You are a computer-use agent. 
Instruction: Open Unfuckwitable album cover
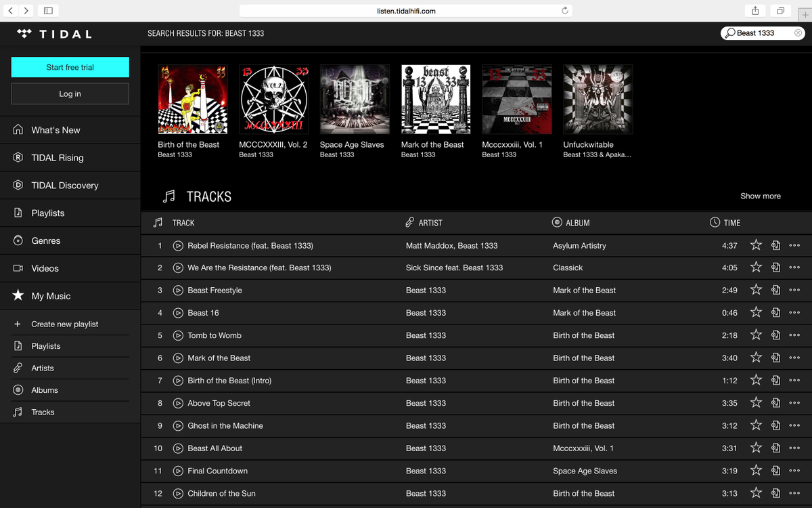click(598, 100)
